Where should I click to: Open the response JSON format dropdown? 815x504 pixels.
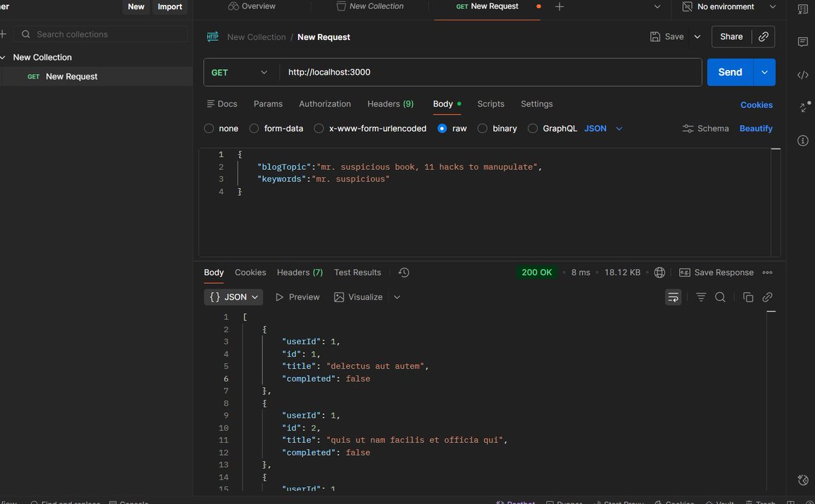pos(234,297)
